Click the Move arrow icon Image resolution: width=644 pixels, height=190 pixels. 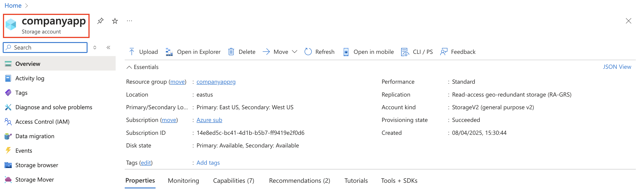(266, 52)
